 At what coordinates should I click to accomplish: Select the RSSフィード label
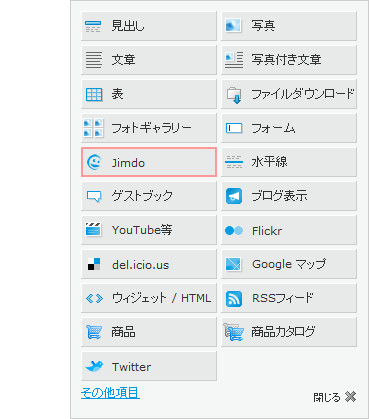coord(283,298)
